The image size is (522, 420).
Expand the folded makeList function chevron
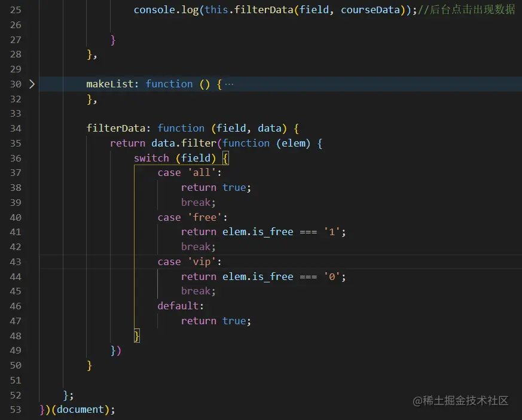click(32, 84)
